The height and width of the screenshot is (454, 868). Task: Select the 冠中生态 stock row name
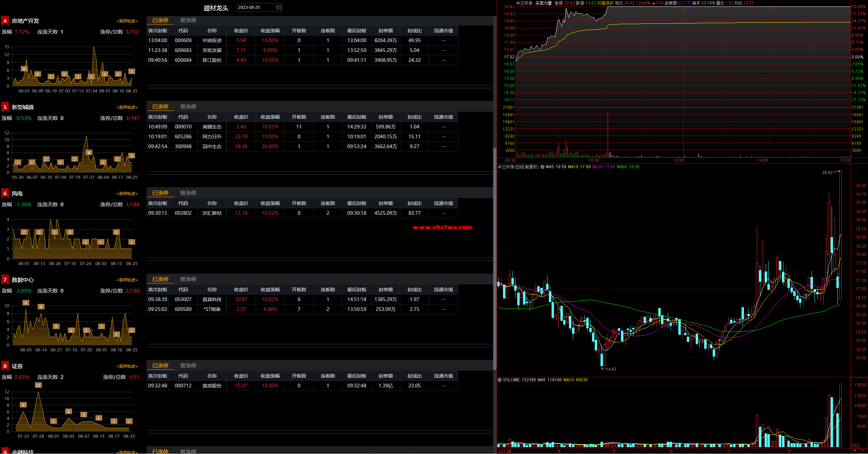click(x=212, y=146)
